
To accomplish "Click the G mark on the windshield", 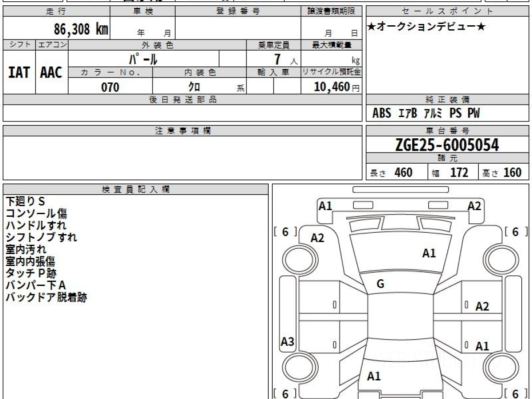I will click(x=380, y=284).
